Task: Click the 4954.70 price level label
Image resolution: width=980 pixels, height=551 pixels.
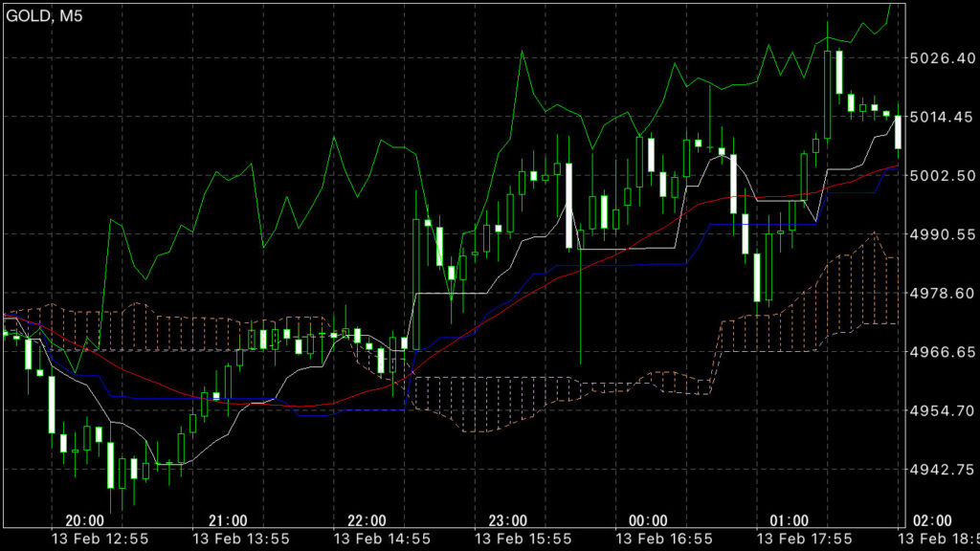Action: click(943, 410)
